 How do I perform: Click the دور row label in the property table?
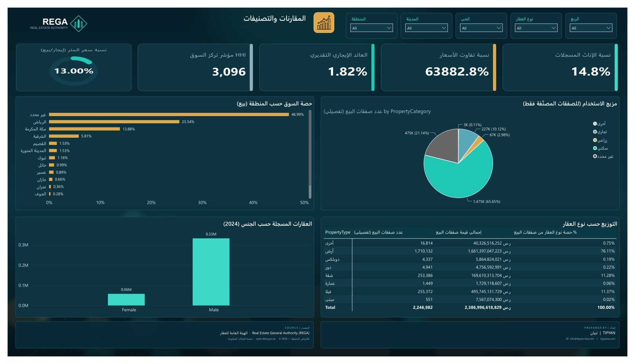click(328, 268)
